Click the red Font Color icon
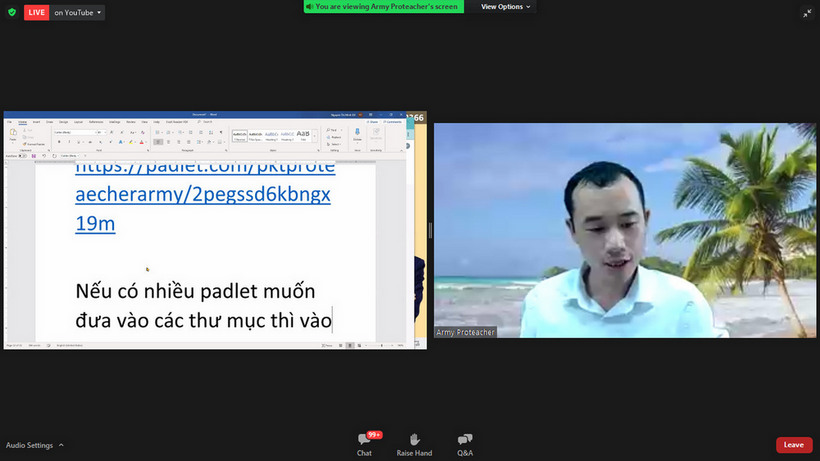The height and width of the screenshot is (461, 820). coord(142,142)
